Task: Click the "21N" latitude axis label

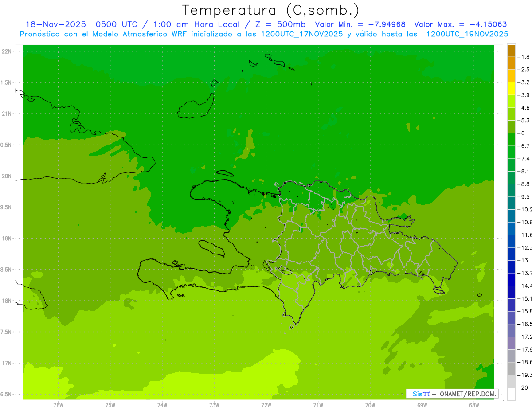Action: 7,114
